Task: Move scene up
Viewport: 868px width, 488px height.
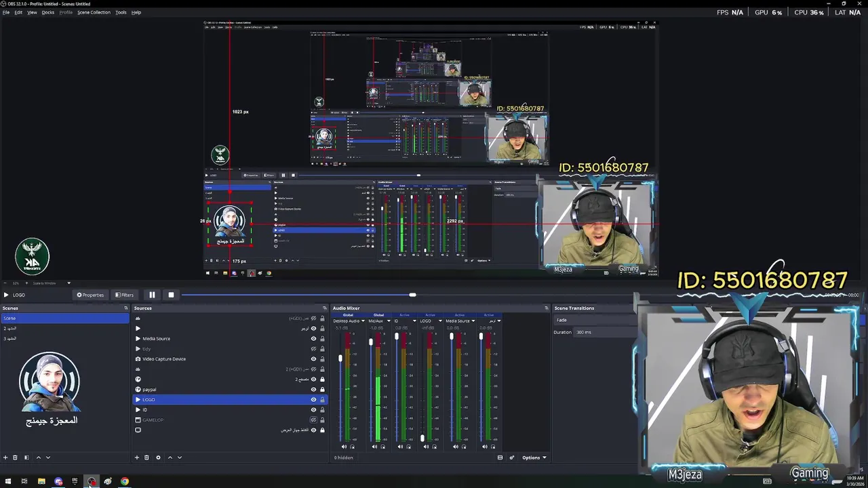Action: 38,457
